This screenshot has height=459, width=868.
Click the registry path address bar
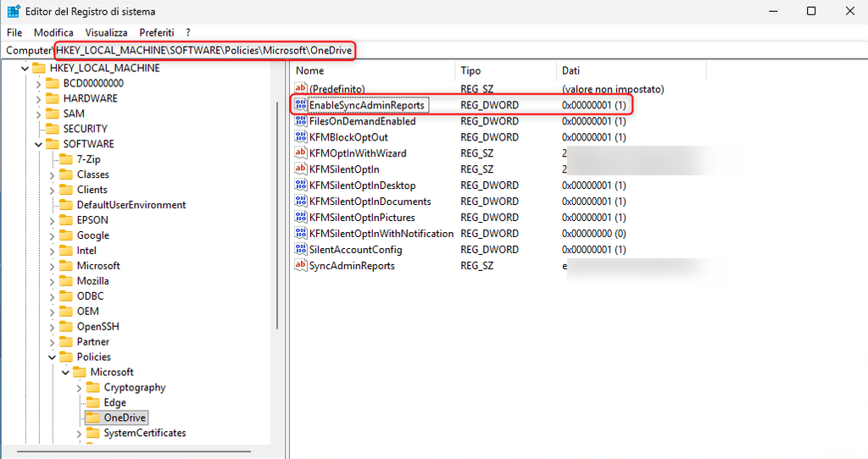click(x=434, y=50)
